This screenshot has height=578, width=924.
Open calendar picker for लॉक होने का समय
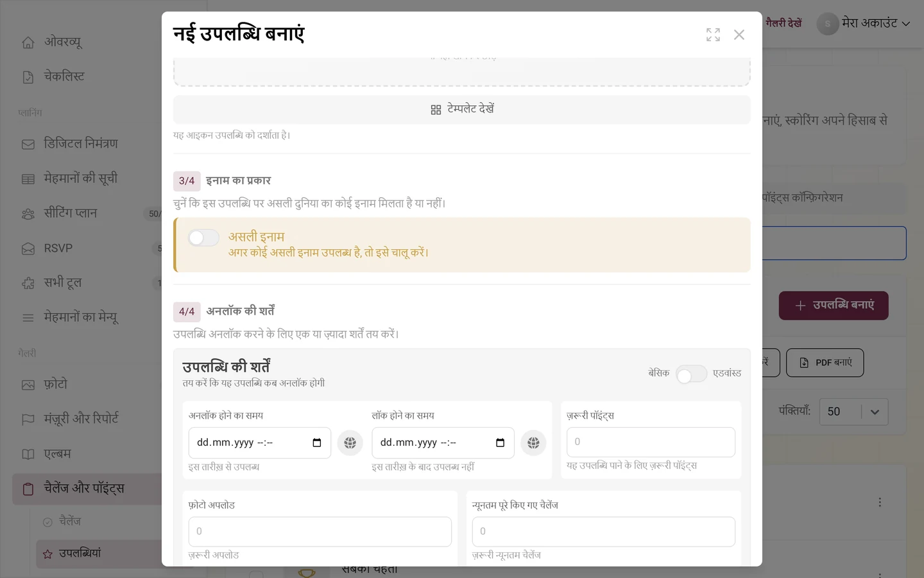501,442
